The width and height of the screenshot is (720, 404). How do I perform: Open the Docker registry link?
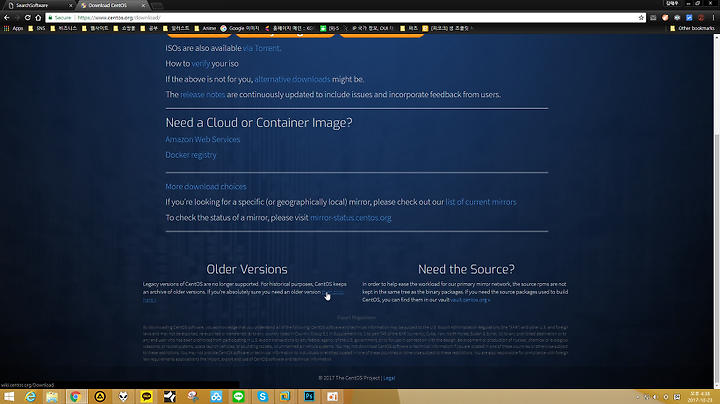point(191,155)
